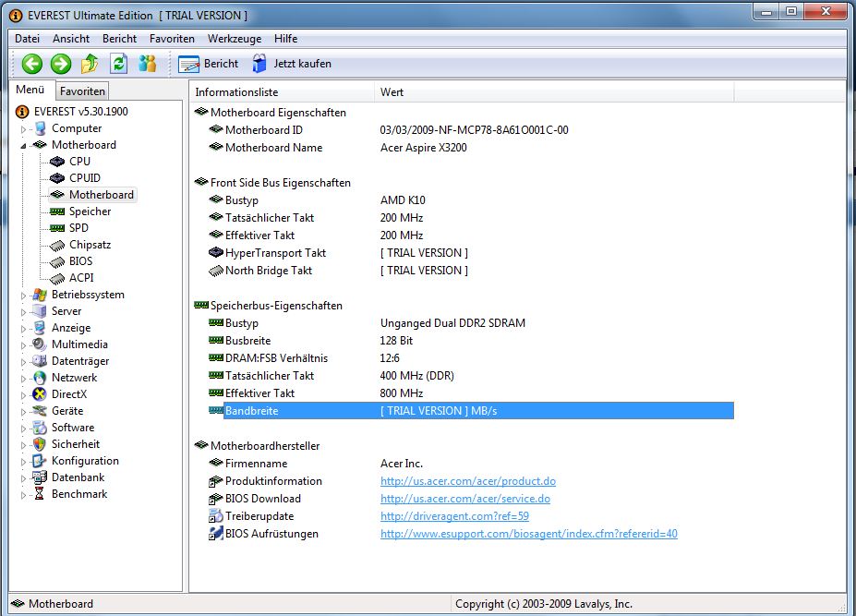Select the Motherboard ID row label
The image size is (856, 616).
tap(264, 130)
